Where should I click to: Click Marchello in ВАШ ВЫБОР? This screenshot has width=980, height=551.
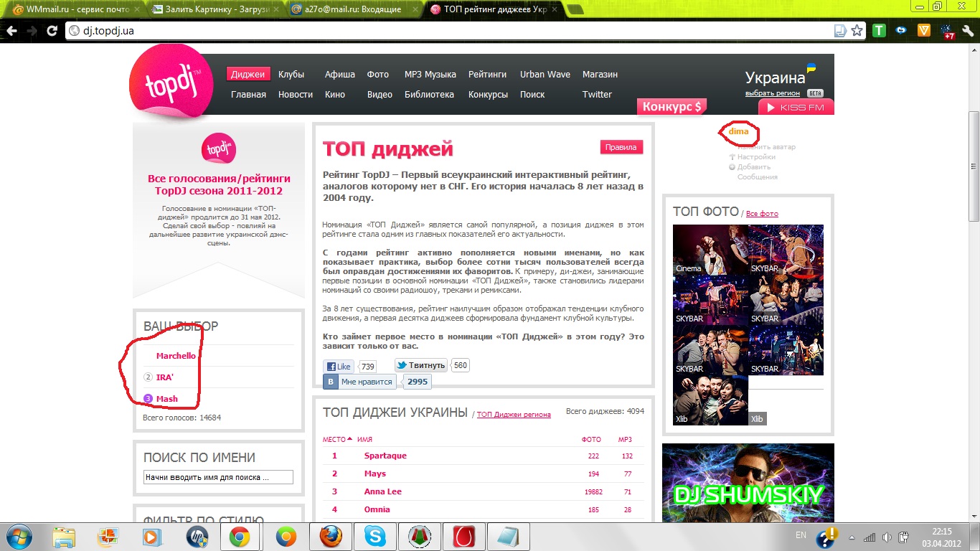pyautogui.click(x=176, y=356)
